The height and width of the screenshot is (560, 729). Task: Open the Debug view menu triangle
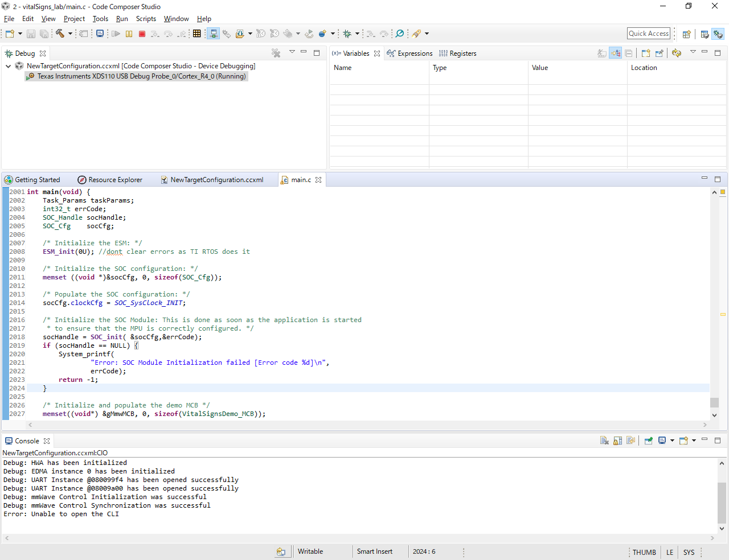click(292, 52)
